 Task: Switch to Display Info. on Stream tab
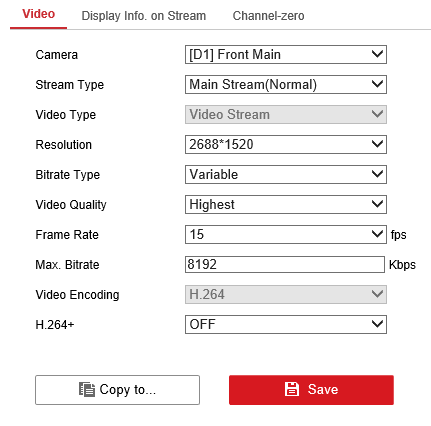(x=144, y=16)
